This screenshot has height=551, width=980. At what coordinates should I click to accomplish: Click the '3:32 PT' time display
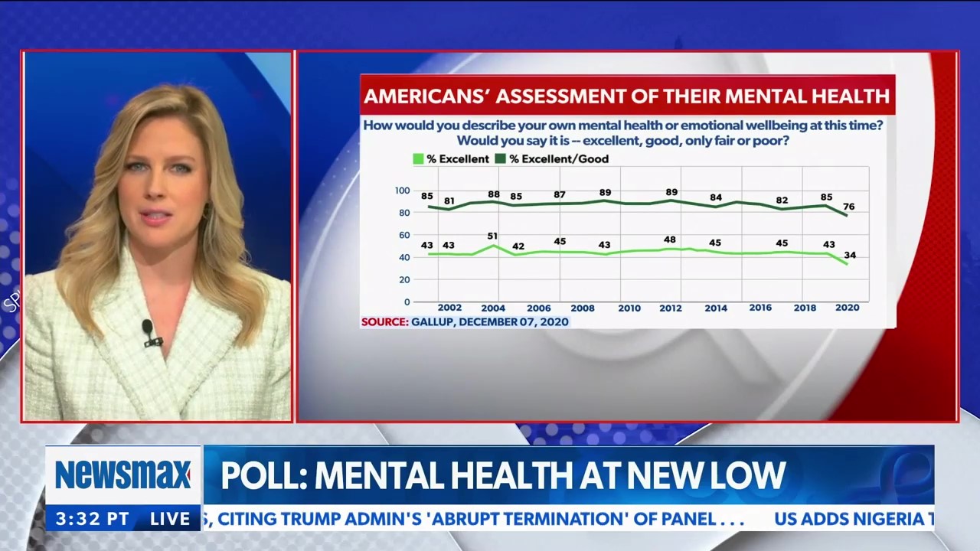tap(92, 518)
